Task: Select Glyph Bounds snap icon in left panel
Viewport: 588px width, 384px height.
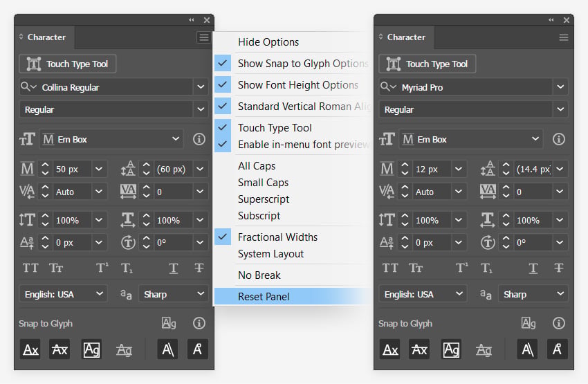Action: click(x=91, y=349)
